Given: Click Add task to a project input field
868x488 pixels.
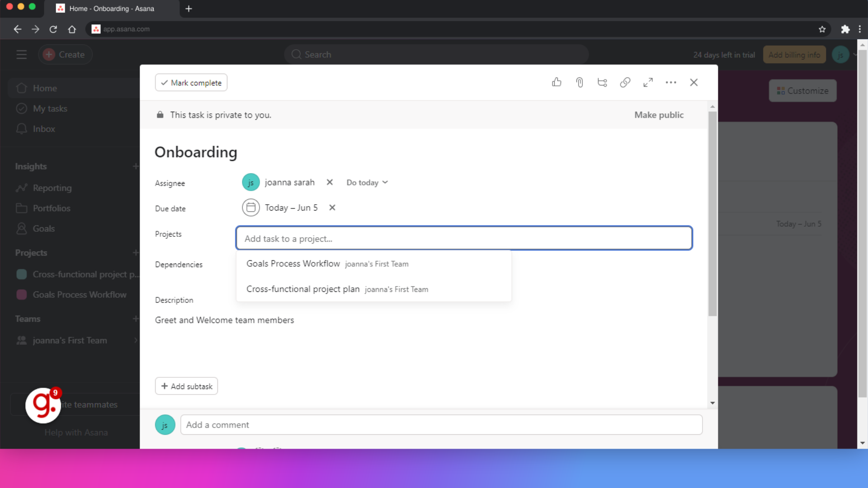Looking at the screenshot, I should (464, 238).
